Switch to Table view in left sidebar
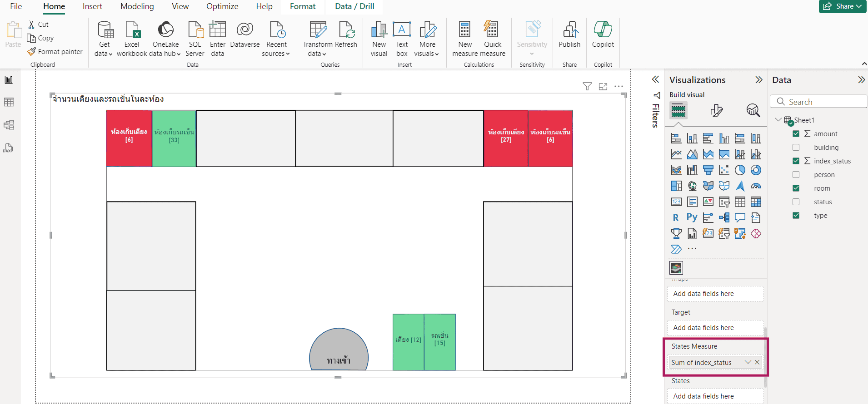The image size is (868, 404). 9,102
